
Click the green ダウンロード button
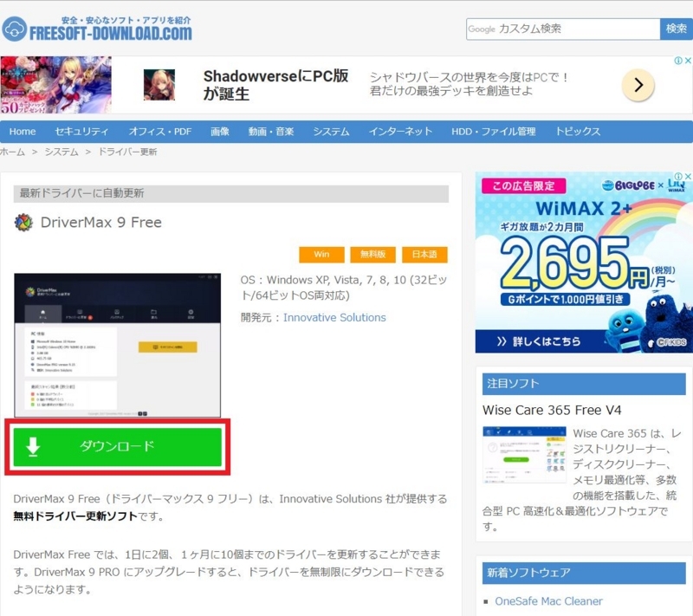(x=117, y=447)
